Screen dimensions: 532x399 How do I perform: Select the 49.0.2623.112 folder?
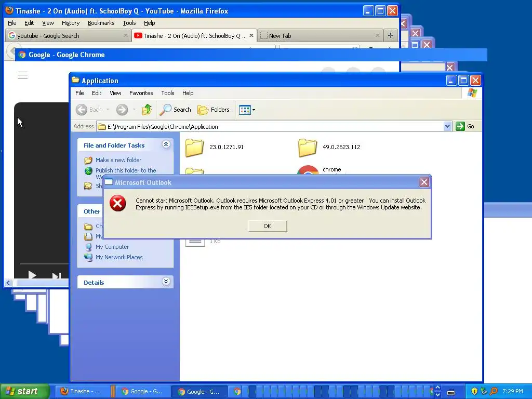[x=329, y=147]
